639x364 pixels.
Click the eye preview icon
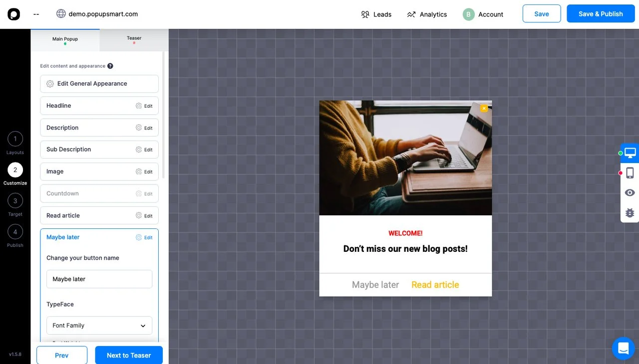point(630,193)
